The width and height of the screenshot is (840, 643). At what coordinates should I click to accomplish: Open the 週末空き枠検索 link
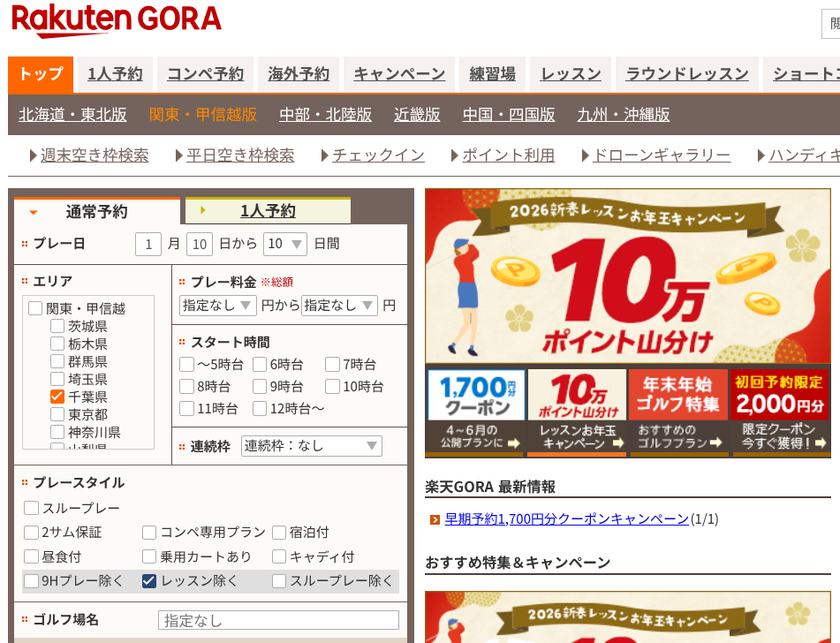[x=95, y=155]
